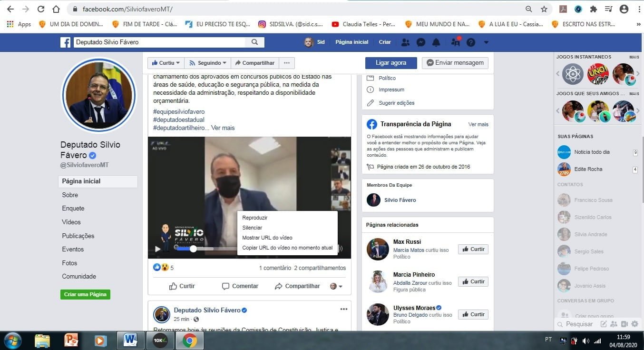Expand Transparência da Página Ver mais
Image resolution: width=644 pixels, height=350 pixels.
click(478, 124)
